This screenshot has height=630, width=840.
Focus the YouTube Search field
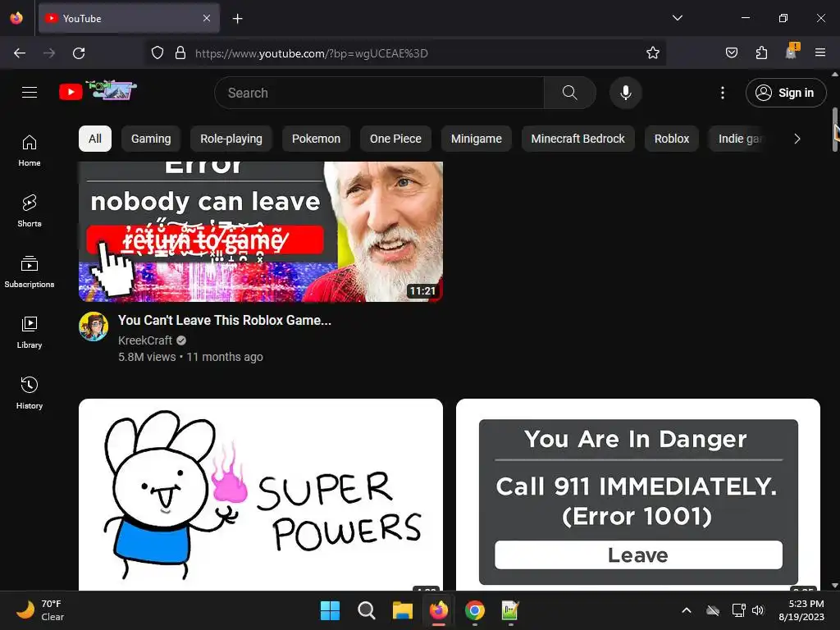point(379,93)
